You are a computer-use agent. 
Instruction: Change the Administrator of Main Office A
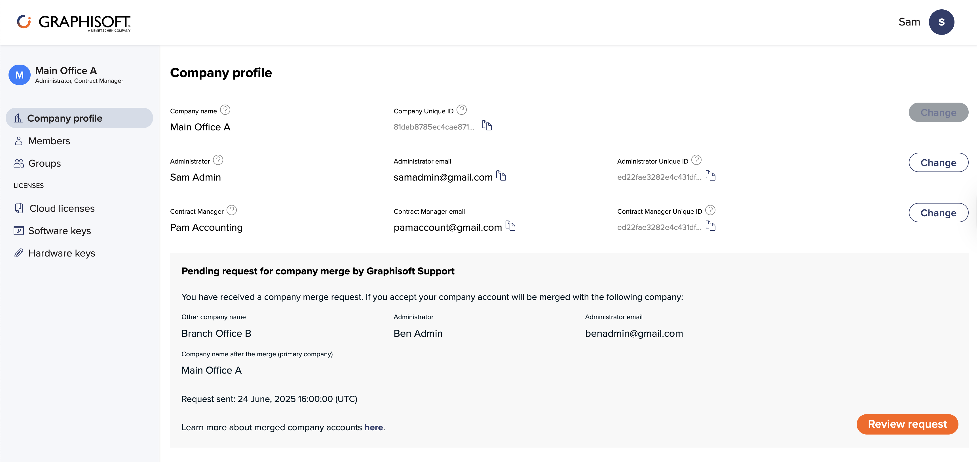939,162
